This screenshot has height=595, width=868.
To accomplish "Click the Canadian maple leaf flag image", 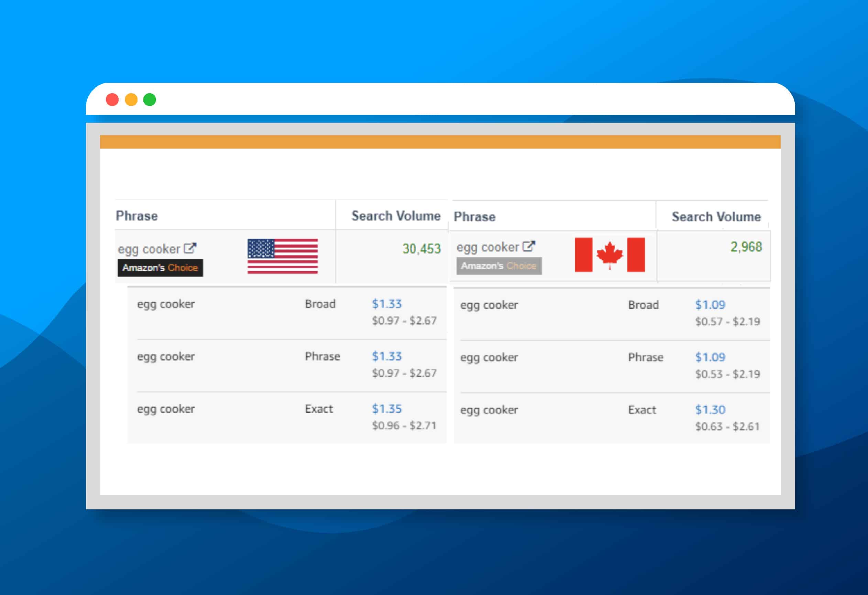I will pos(609,255).
